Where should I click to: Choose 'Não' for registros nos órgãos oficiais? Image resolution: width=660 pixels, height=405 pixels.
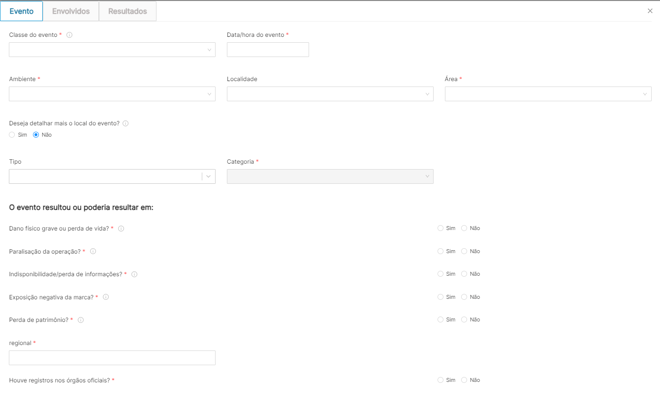[x=464, y=380]
